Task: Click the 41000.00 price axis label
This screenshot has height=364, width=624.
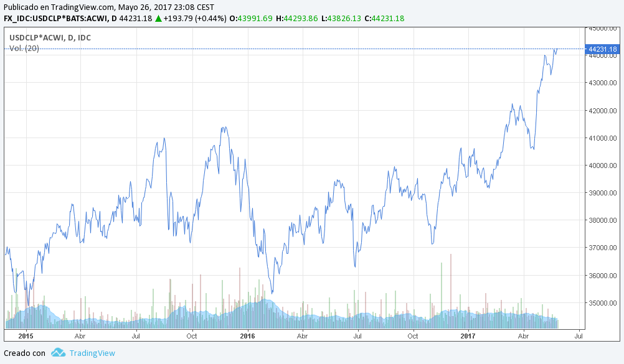Action: [602, 138]
